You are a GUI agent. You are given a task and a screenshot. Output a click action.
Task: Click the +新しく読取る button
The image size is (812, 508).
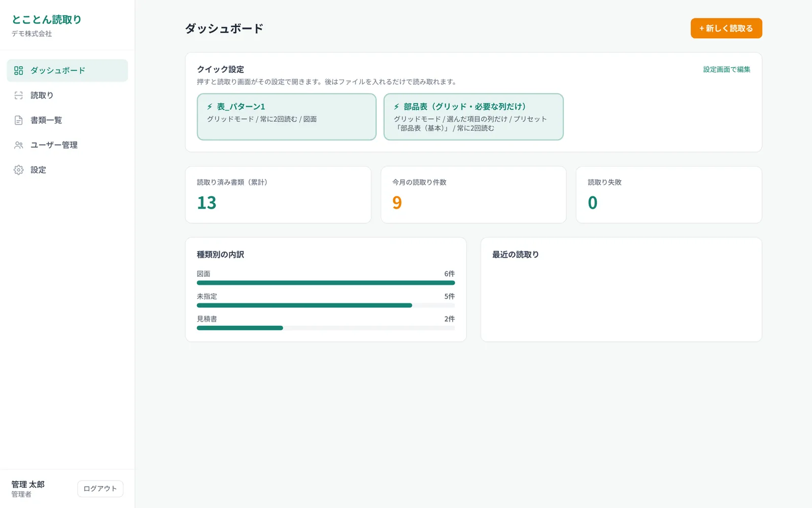(726, 28)
